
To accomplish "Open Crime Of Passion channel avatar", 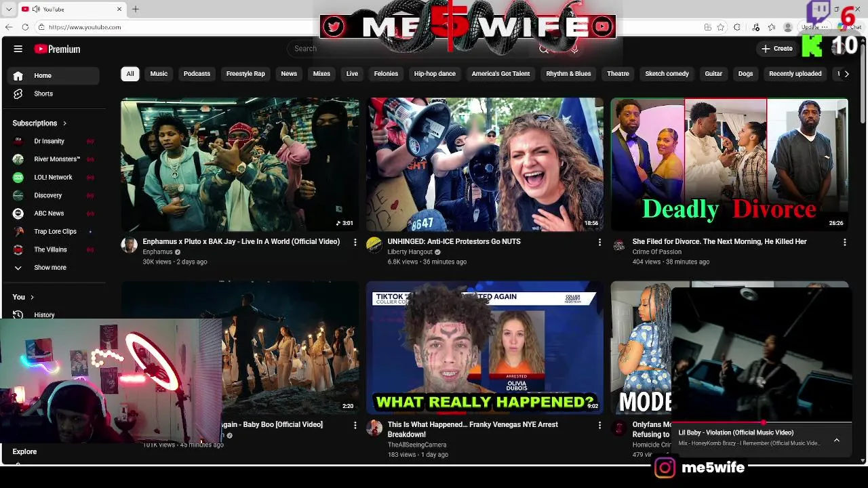I will pyautogui.click(x=618, y=245).
